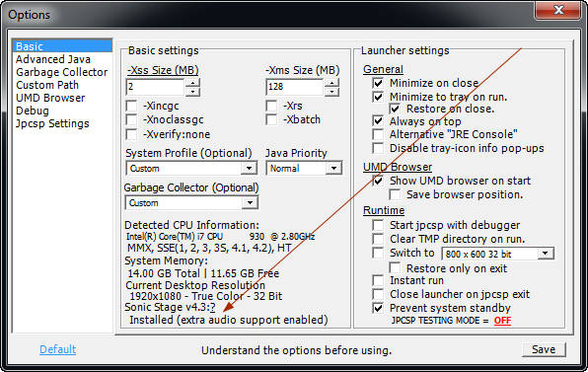The width and height of the screenshot is (588, 372).
Task: Expand the Java Priority dropdown
Action: pyautogui.click(x=304, y=168)
